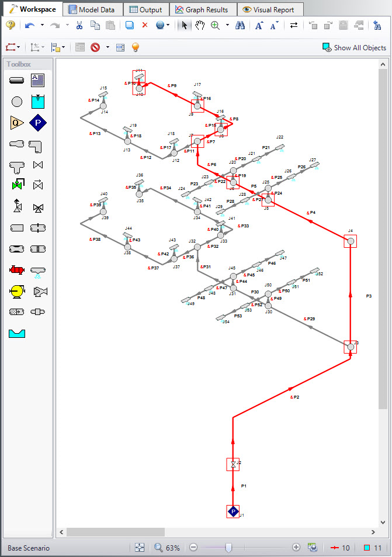Image resolution: width=392 pixels, height=557 pixels.
Task: Expand the globe icon dropdown
Action: [169, 25]
